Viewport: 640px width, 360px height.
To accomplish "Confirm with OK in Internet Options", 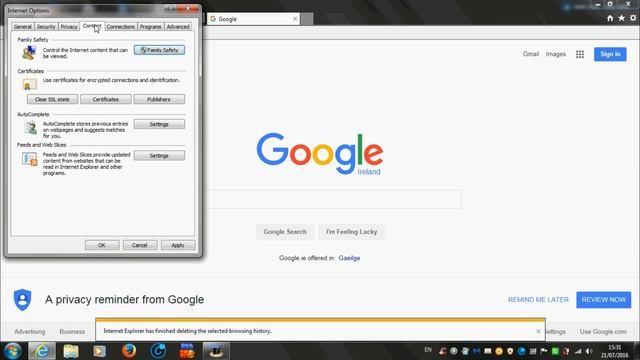I will (102, 245).
